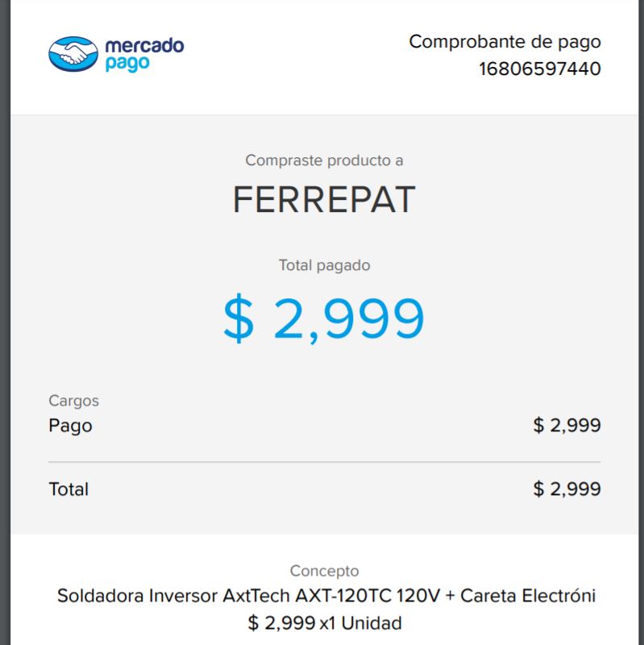Click the Soldadora Inversor AxtTech product description
The height and width of the screenshot is (645, 644).
click(x=326, y=596)
